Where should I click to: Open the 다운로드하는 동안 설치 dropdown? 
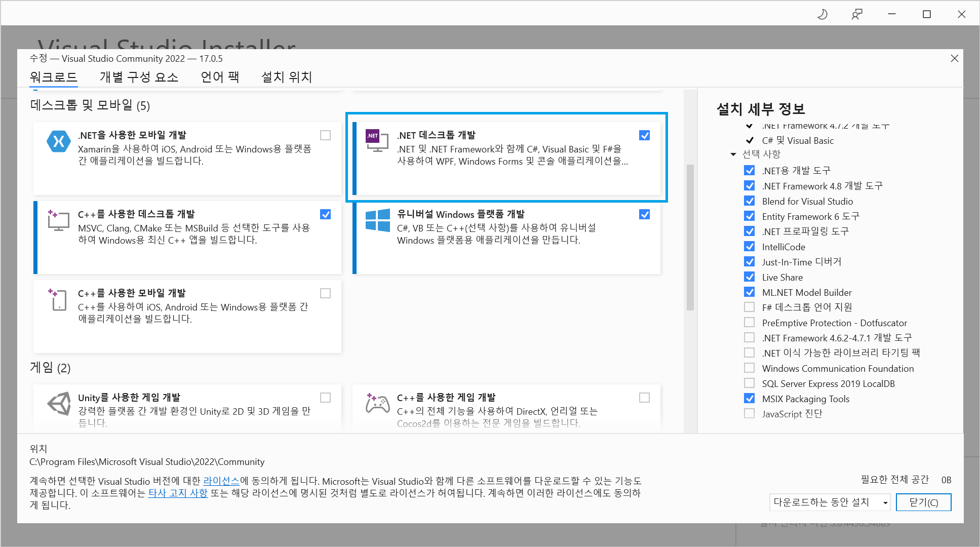pyautogui.click(x=829, y=502)
